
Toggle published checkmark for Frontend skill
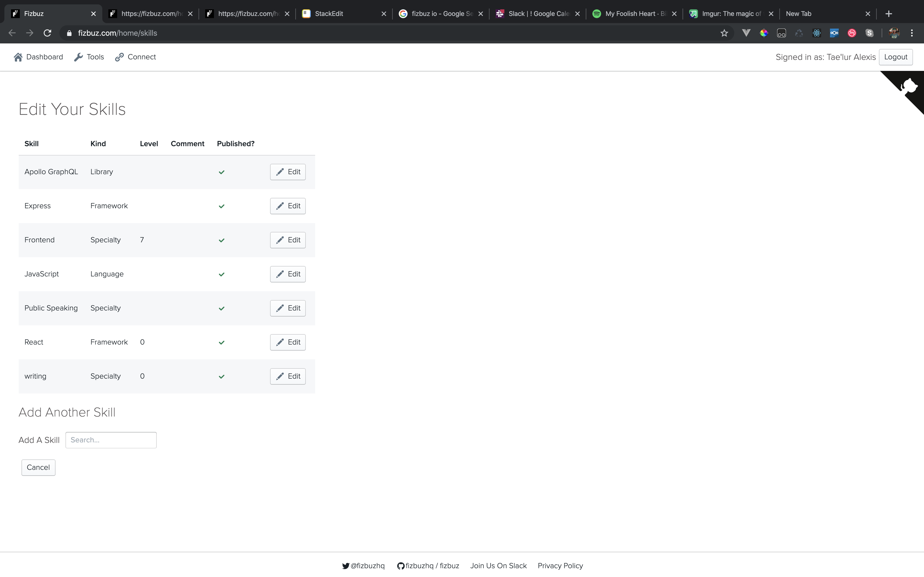(x=222, y=240)
